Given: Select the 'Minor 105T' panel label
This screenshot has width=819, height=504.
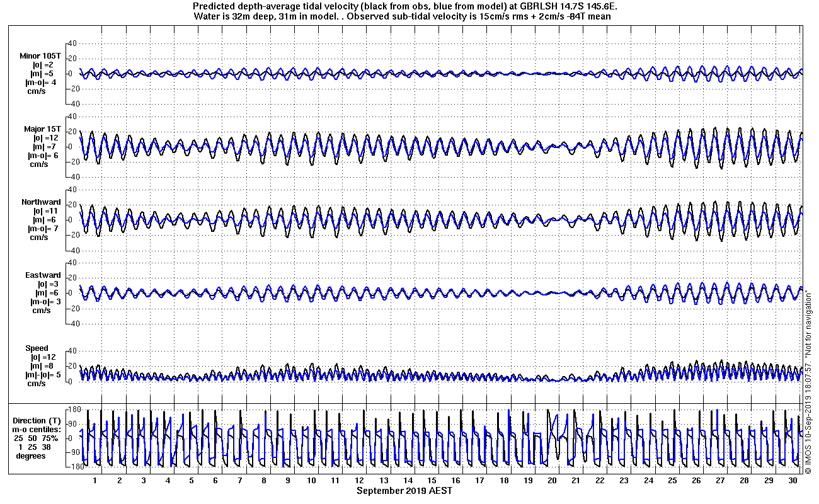Looking at the screenshot, I should point(41,55).
